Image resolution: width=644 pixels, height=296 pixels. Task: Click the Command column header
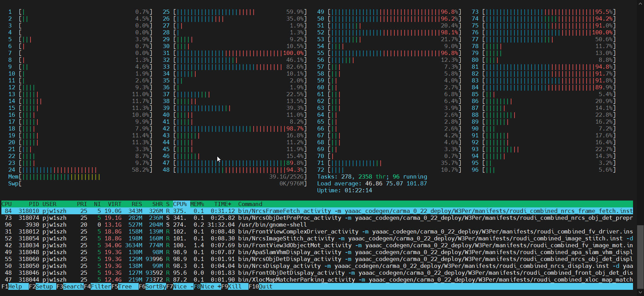pos(250,204)
